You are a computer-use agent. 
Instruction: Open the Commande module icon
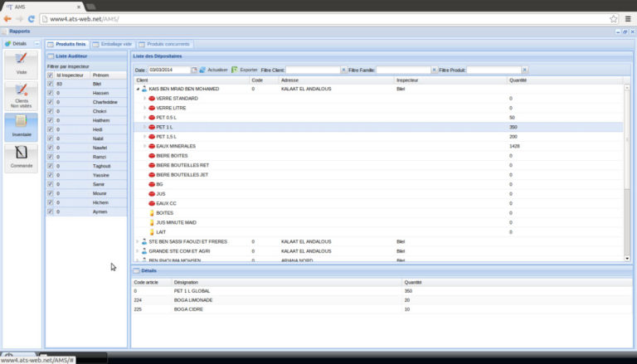click(22, 157)
